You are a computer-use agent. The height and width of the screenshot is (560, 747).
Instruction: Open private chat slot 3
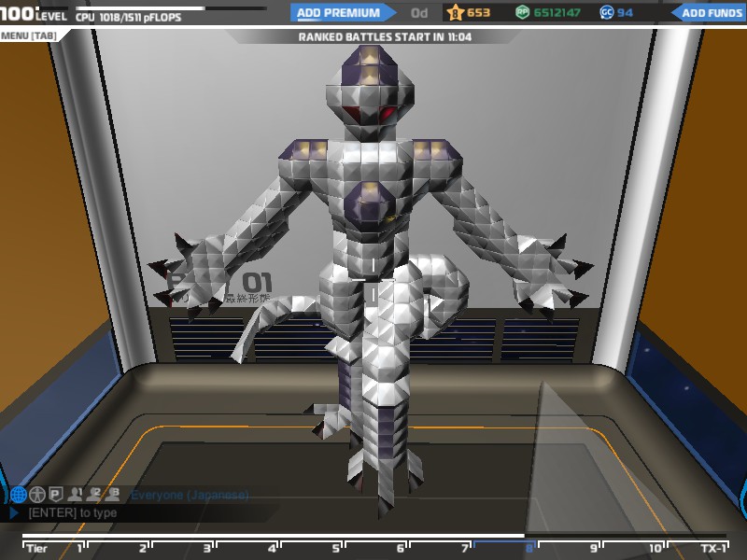click(112, 495)
